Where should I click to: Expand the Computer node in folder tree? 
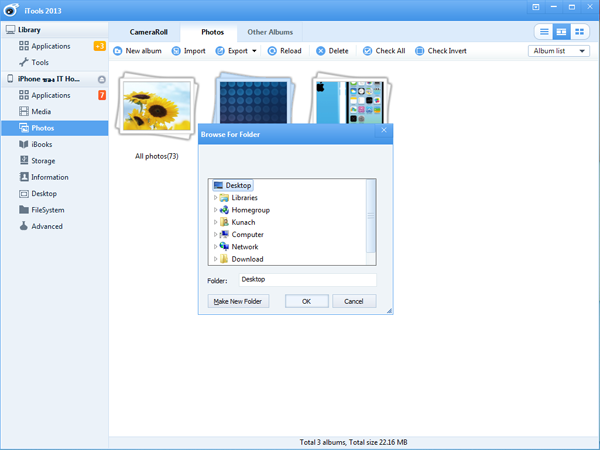[x=215, y=234]
